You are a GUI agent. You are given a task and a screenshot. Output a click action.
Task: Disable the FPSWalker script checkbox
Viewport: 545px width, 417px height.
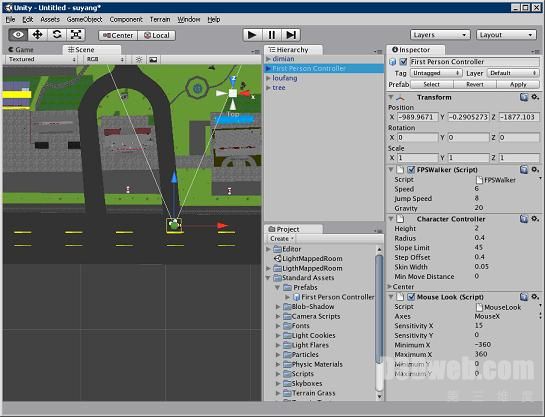click(411, 170)
